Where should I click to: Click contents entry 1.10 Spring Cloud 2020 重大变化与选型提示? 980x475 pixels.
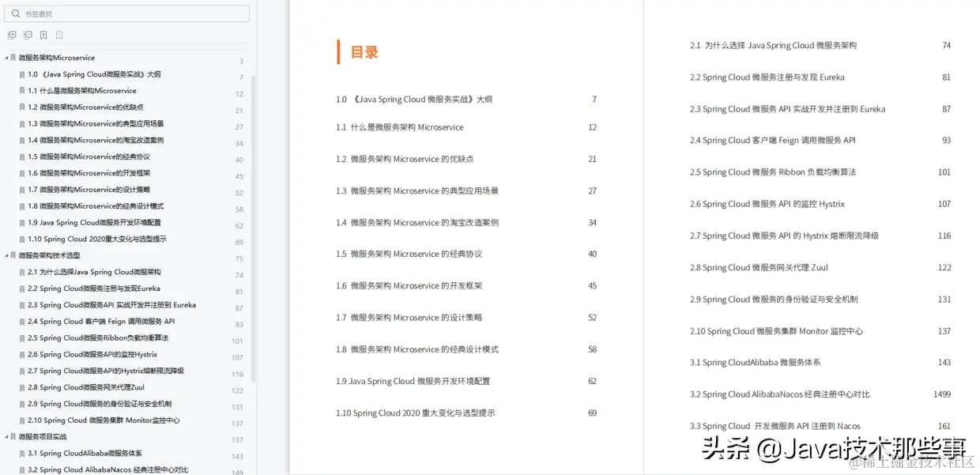[x=416, y=413]
